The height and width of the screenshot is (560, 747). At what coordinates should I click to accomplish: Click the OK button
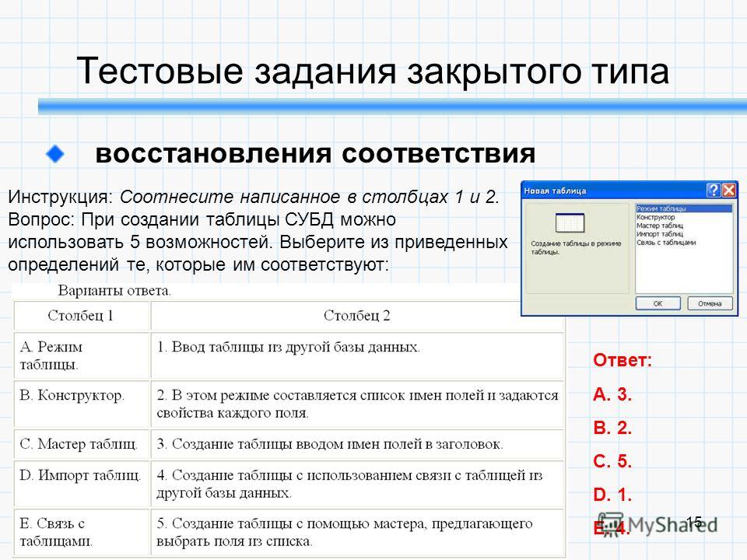click(658, 303)
